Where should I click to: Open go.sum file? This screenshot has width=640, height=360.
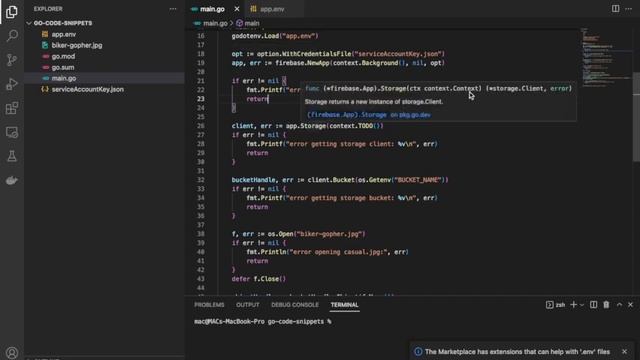point(63,67)
